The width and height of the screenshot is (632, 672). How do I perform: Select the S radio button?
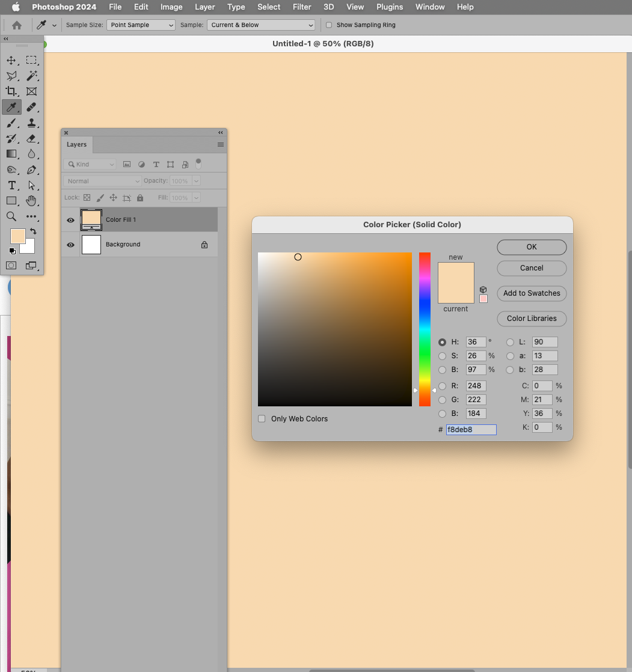[442, 356]
